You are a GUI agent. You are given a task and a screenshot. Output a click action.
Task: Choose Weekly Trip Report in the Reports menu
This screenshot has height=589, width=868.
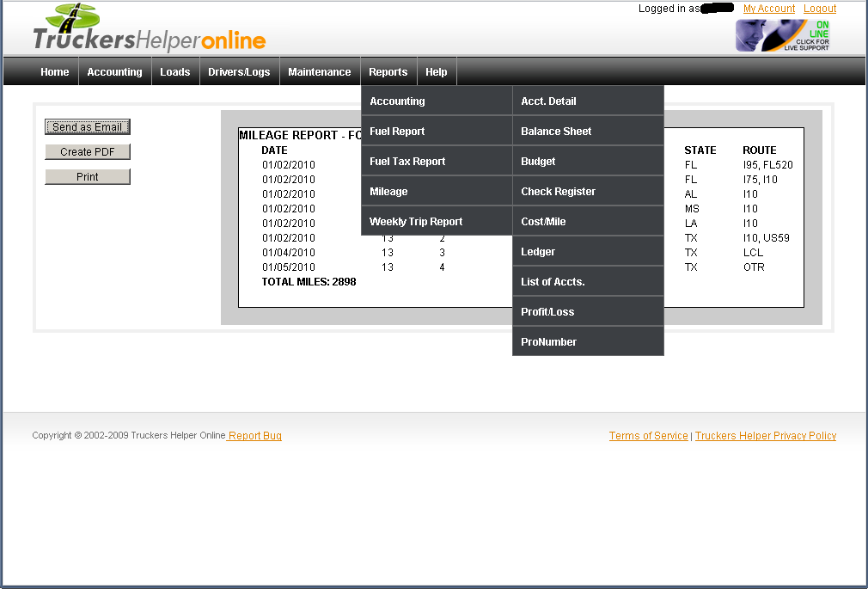pos(416,222)
